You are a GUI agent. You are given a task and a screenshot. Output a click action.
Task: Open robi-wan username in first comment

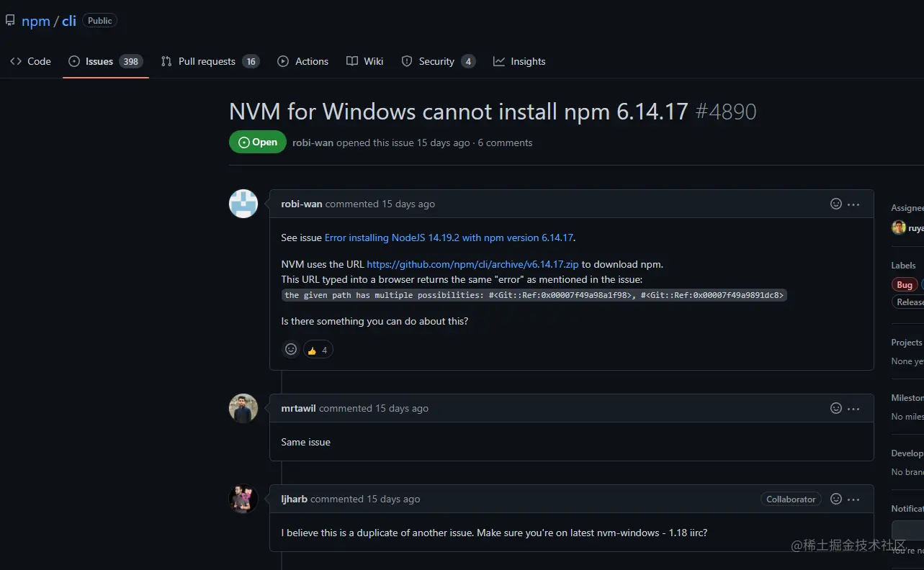click(302, 204)
